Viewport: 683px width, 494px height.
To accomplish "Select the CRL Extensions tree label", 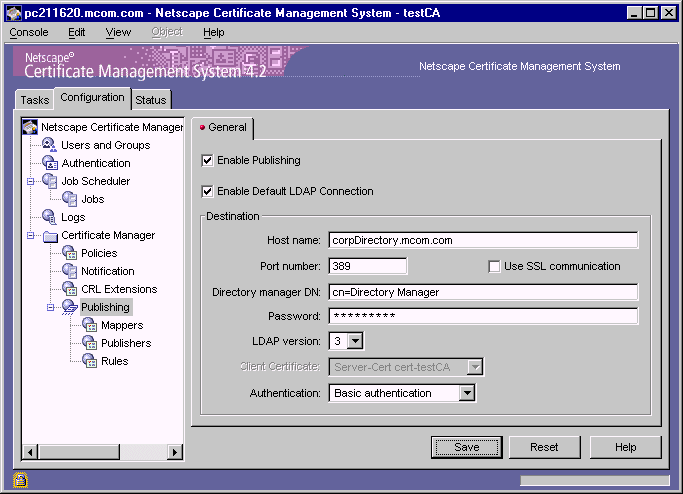I will (x=119, y=289).
